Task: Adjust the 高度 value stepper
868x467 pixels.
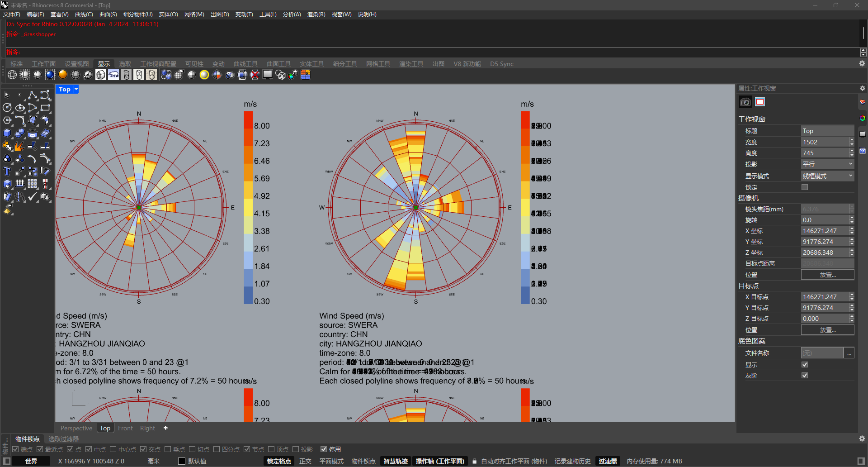Action: pyautogui.click(x=852, y=153)
